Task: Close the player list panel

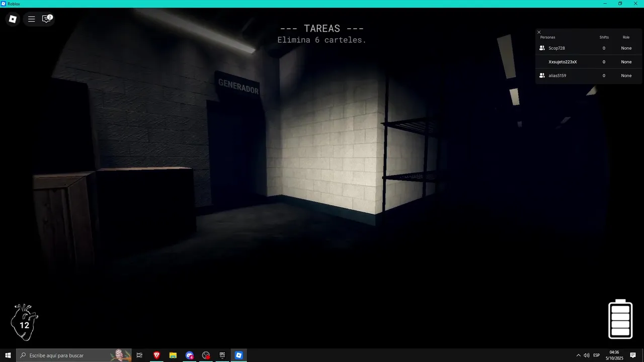Action: pyautogui.click(x=539, y=32)
